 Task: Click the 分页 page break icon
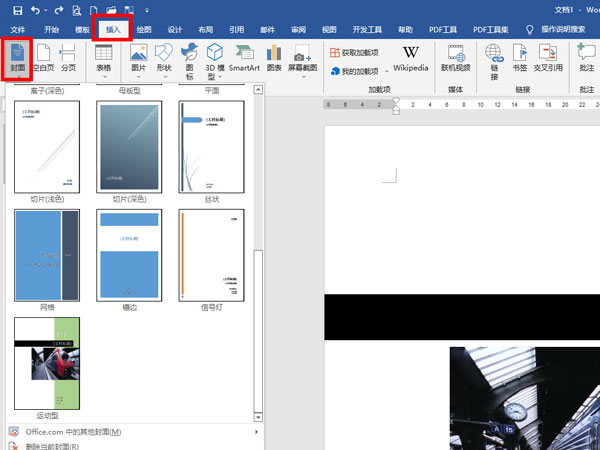click(x=68, y=58)
